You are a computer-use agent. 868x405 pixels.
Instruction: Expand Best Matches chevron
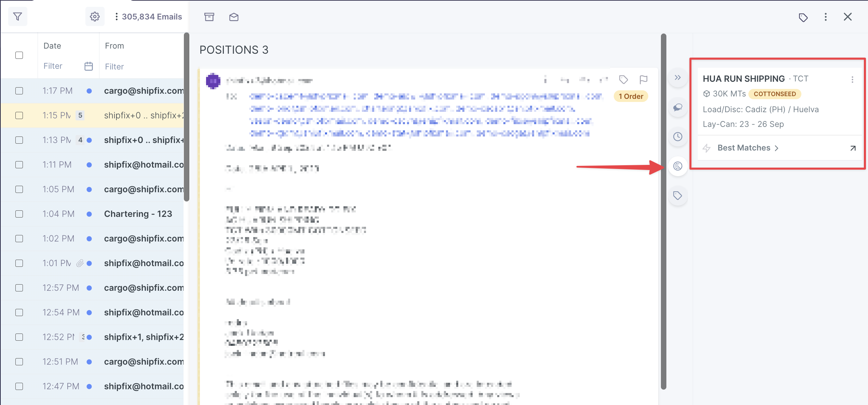coord(777,148)
